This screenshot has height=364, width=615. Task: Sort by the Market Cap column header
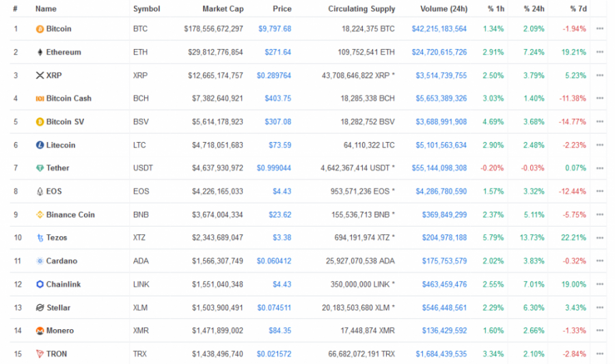(x=223, y=9)
